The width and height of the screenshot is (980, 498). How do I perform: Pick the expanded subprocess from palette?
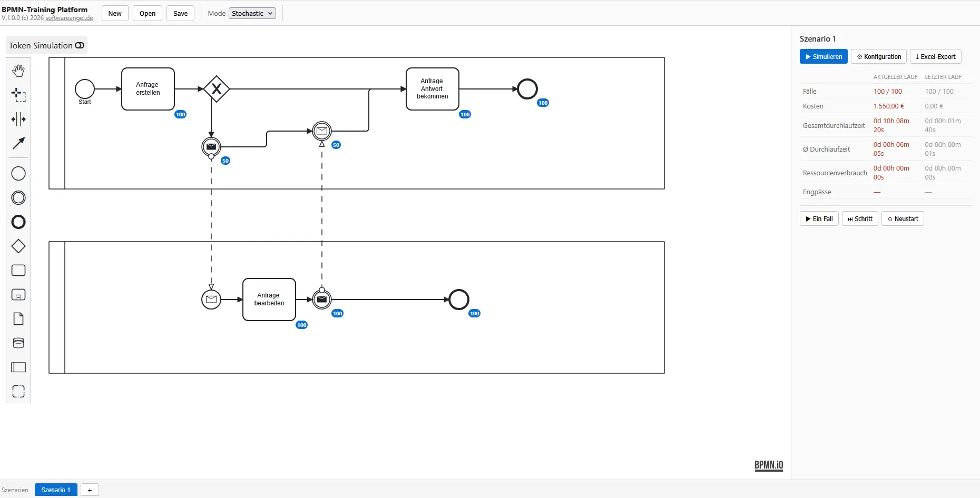pyautogui.click(x=18, y=295)
